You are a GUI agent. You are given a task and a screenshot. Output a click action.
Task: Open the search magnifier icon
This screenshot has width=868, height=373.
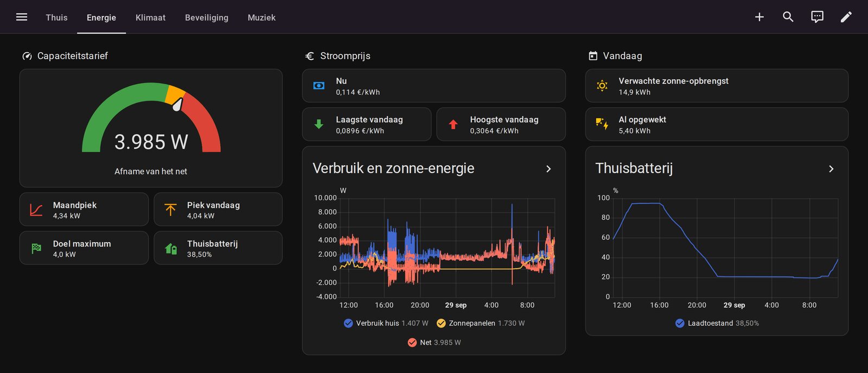tap(788, 17)
